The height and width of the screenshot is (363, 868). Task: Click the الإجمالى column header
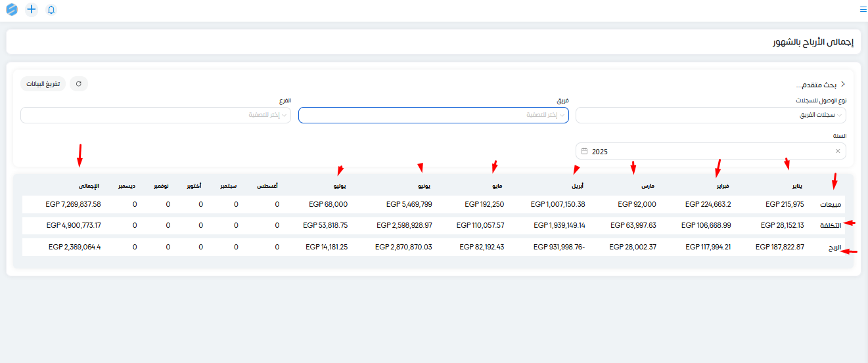pyautogui.click(x=89, y=186)
